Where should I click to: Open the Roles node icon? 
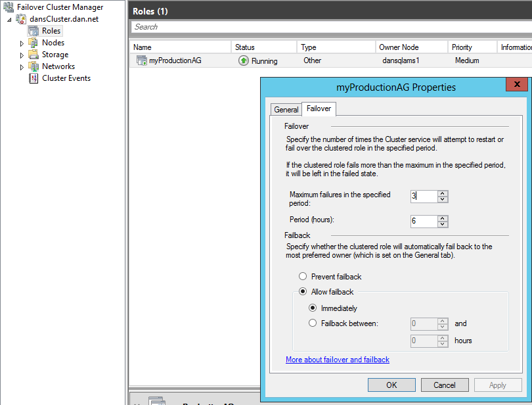[x=33, y=31]
